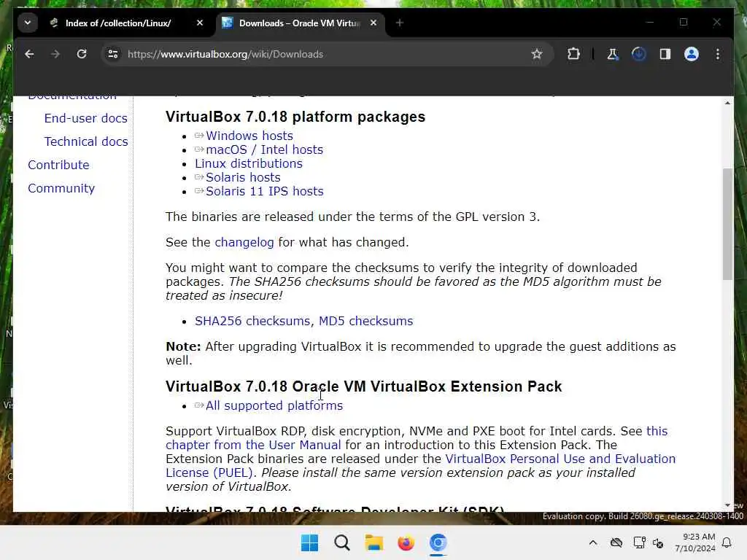This screenshot has width=747, height=560.
Task: Open the Community sidebar link
Action: pyautogui.click(x=61, y=188)
